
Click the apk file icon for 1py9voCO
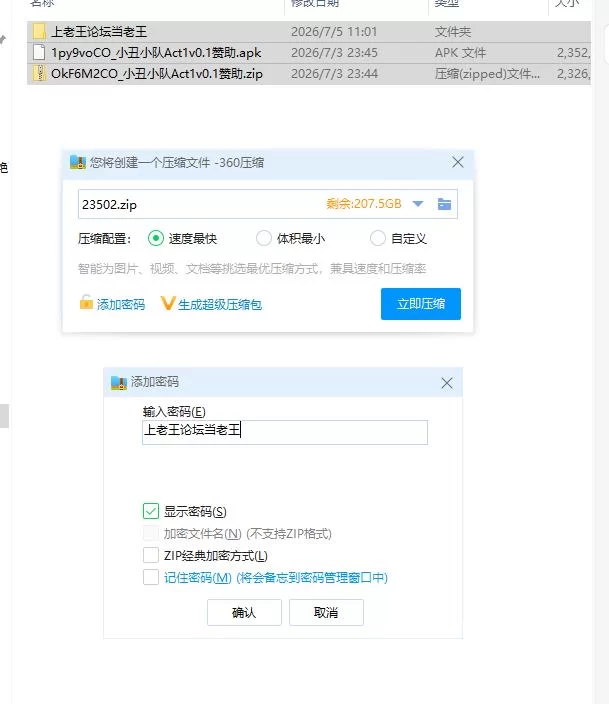[40, 53]
